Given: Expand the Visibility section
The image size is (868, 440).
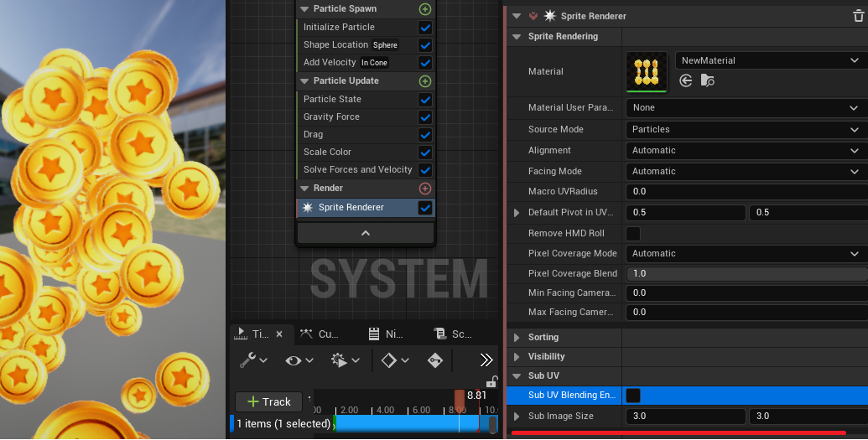Looking at the screenshot, I should point(517,357).
